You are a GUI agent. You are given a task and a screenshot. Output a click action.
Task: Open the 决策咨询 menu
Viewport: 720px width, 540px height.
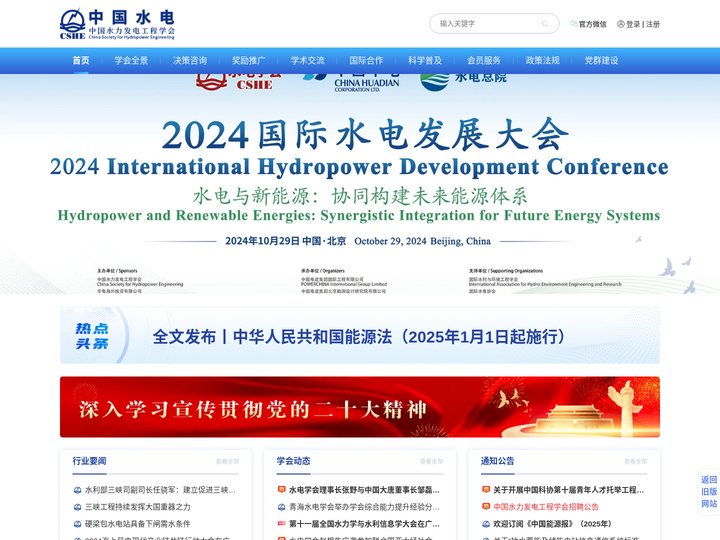click(190, 60)
